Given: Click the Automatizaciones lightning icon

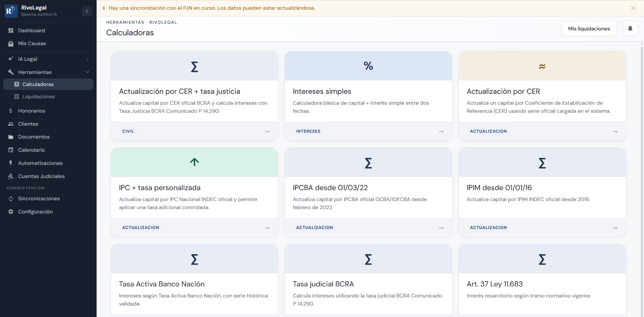Looking at the screenshot, I should click(x=11, y=163).
